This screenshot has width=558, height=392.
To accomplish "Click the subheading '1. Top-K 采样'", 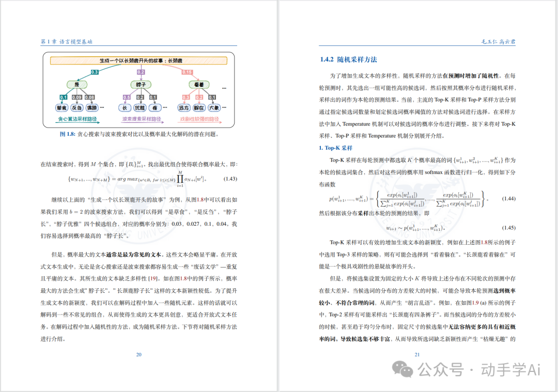I will (336, 148).
